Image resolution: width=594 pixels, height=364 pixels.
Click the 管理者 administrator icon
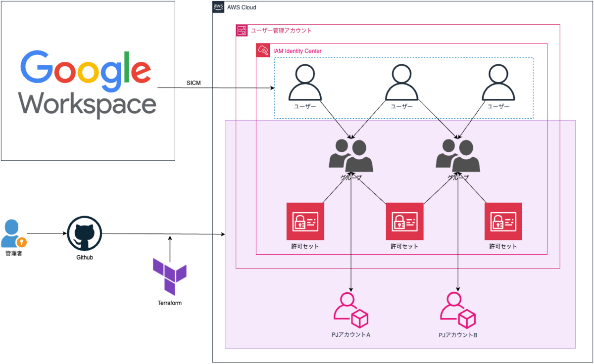click(13, 234)
